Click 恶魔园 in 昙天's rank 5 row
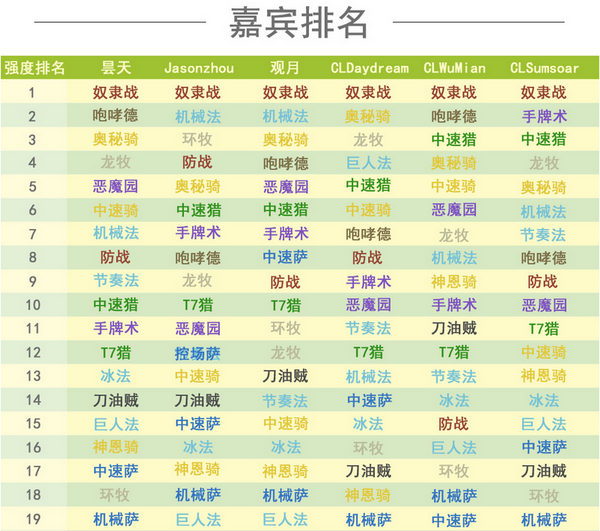 (116, 187)
